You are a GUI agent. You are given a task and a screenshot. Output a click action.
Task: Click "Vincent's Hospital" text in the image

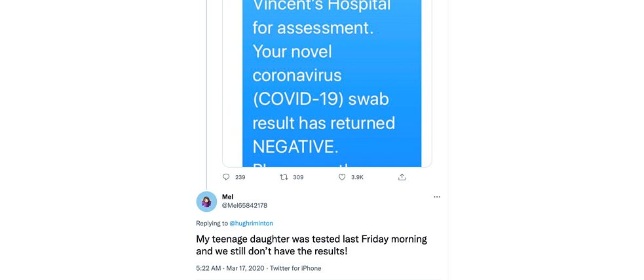pyautogui.click(x=321, y=7)
